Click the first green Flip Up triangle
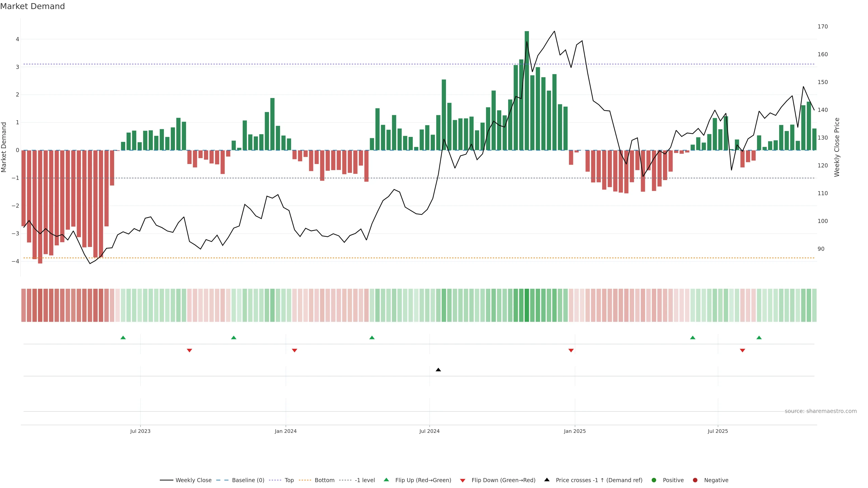This screenshot has height=488, width=868. click(x=123, y=338)
